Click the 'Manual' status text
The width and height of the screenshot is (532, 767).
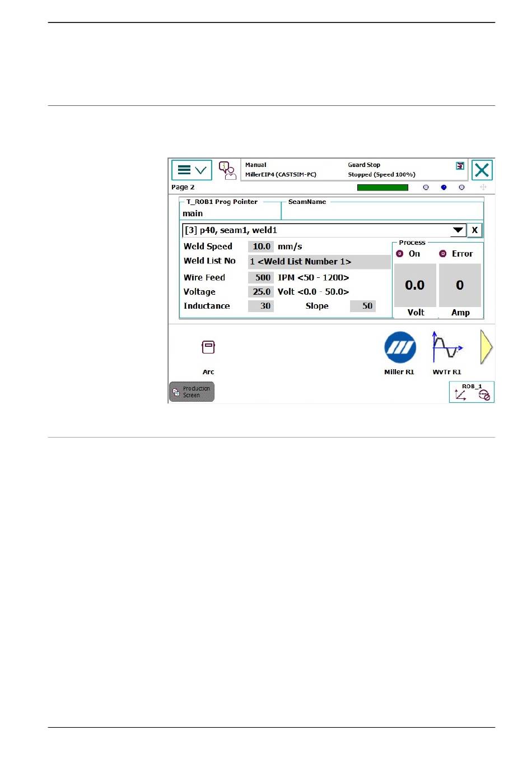tap(256, 165)
